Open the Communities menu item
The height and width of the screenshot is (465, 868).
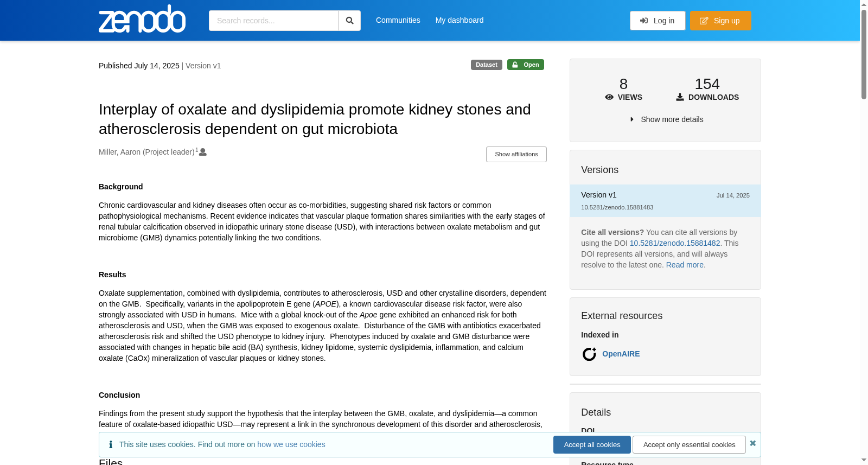398,20
